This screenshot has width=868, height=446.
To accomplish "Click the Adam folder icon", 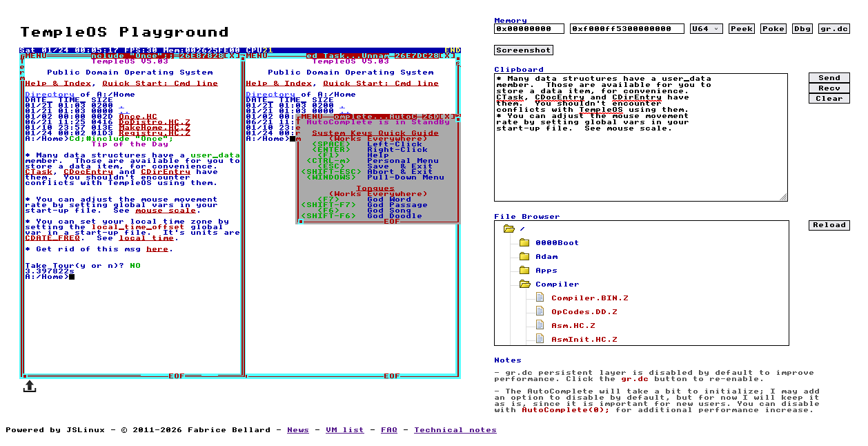I will pos(524,256).
